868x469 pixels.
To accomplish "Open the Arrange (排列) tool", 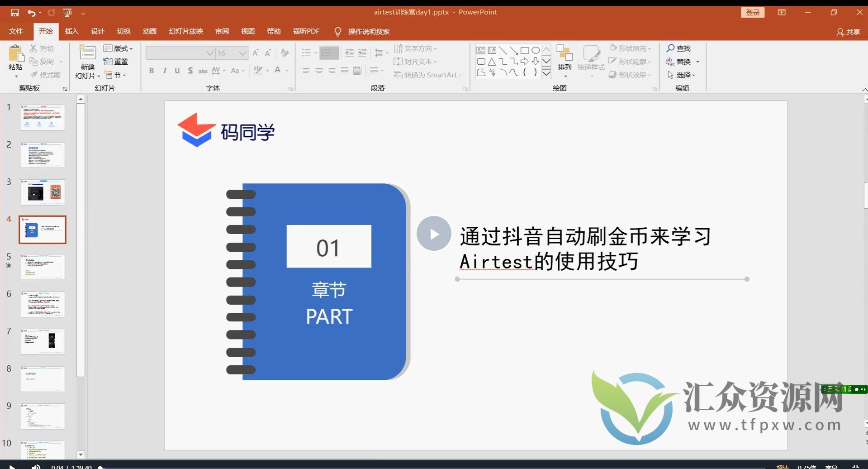I will (x=564, y=59).
